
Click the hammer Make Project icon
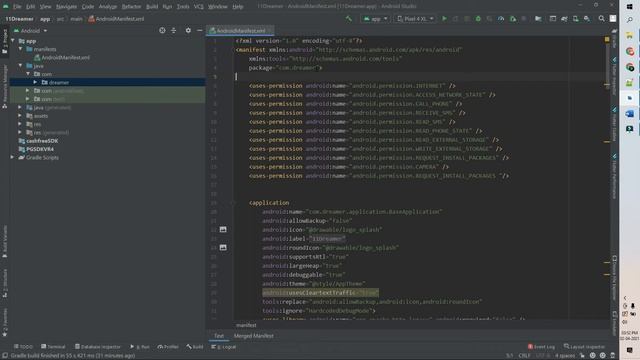point(348,19)
